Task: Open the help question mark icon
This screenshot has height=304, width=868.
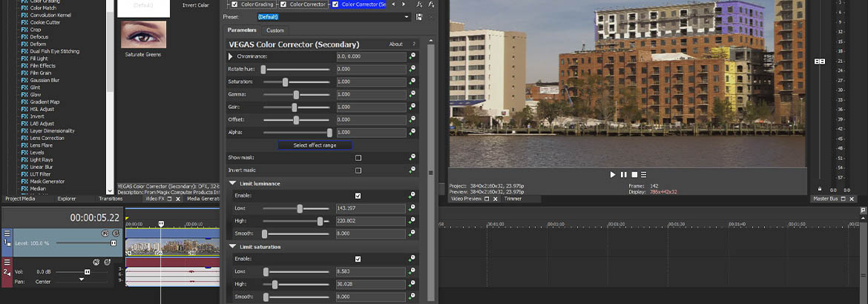Action: click(x=413, y=44)
